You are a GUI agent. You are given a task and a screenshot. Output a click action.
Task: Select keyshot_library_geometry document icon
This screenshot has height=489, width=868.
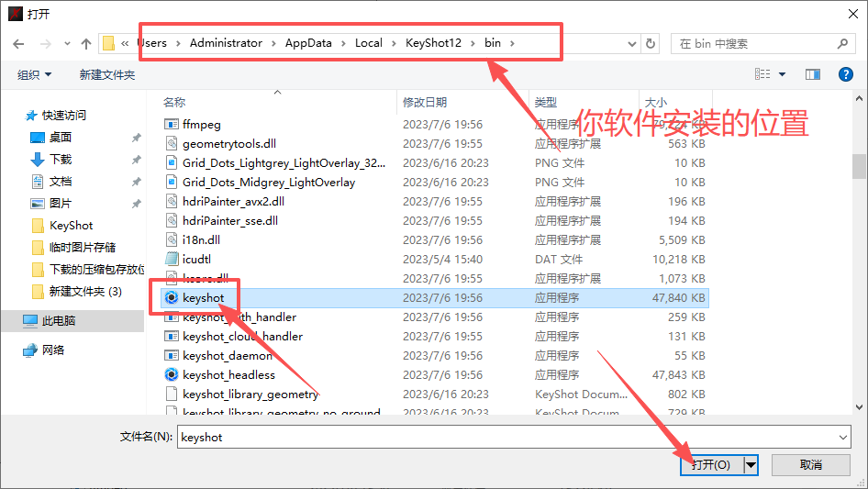tap(172, 394)
